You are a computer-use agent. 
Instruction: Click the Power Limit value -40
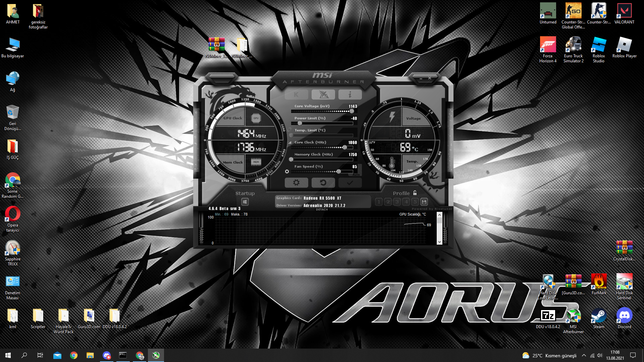354,118
